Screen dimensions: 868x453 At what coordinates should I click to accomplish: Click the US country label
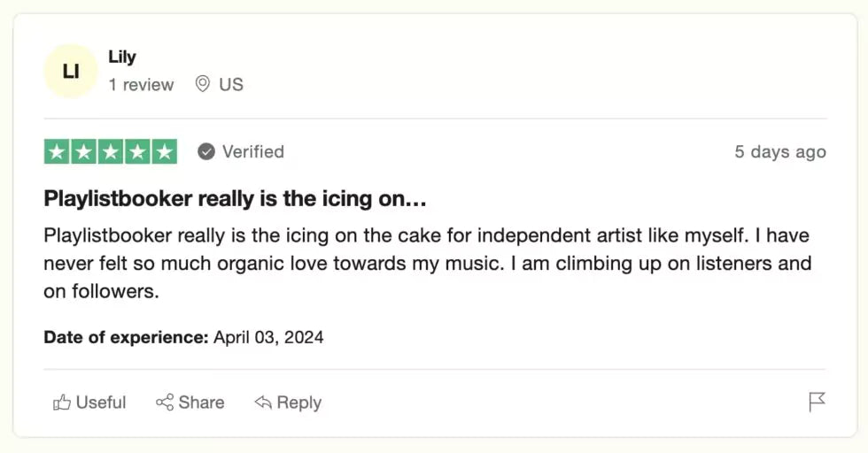[231, 85]
